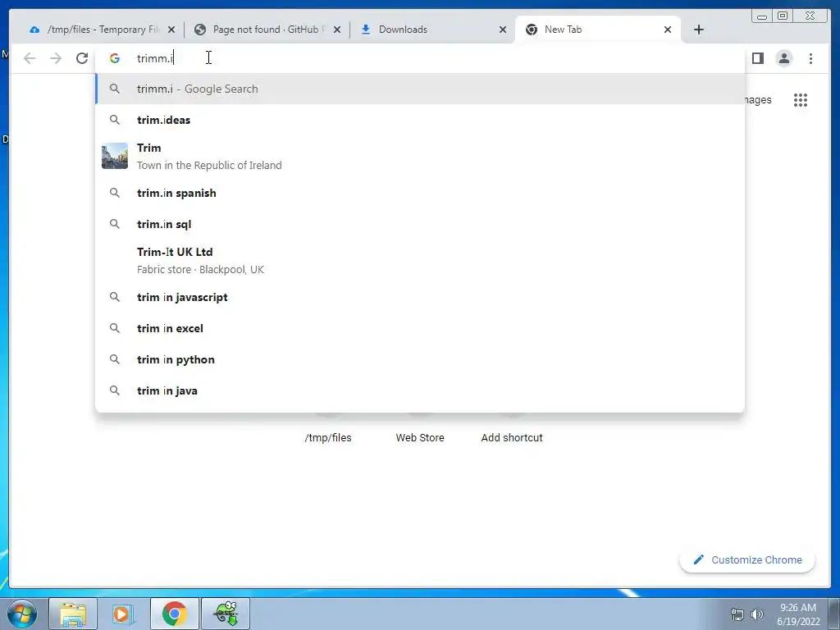Image resolution: width=840 pixels, height=630 pixels.
Task: Open the side panel icon
Action: coord(757,58)
